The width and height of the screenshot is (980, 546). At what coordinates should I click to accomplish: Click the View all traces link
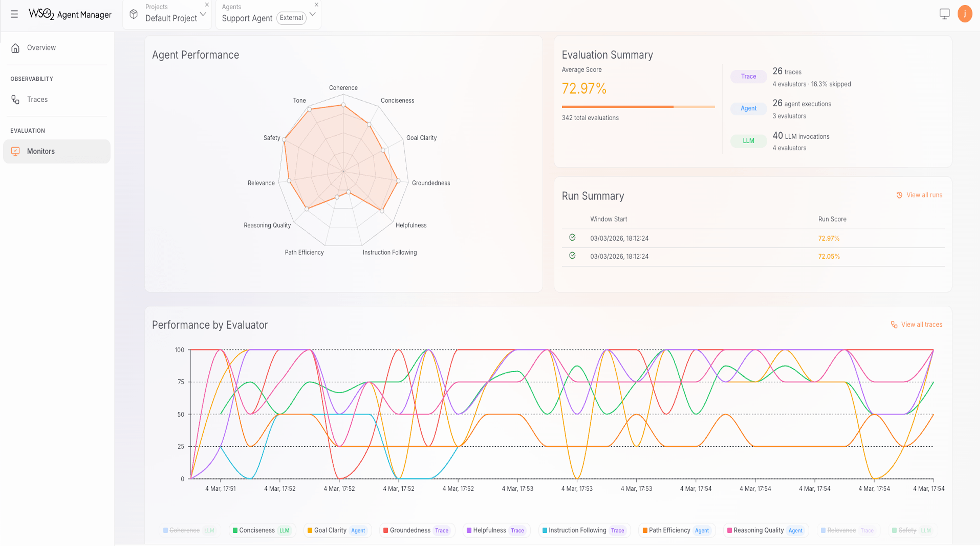(x=921, y=324)
